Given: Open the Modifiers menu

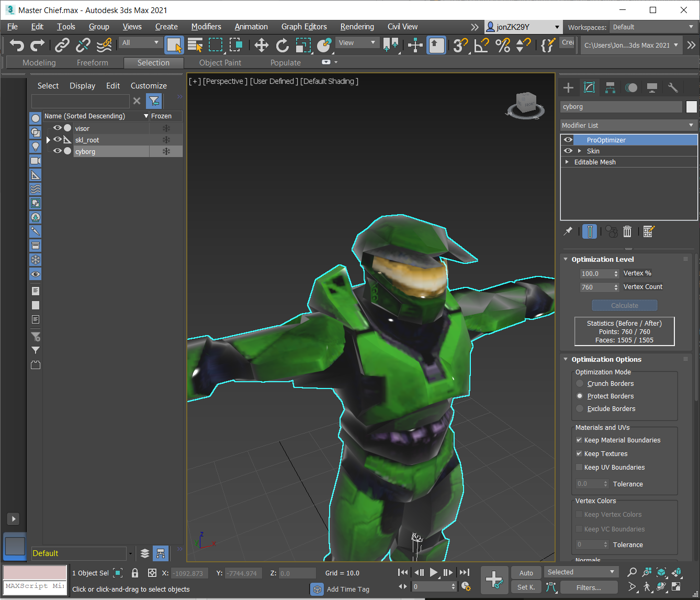Looking at the screenshot, I should [x=206, y=27].
